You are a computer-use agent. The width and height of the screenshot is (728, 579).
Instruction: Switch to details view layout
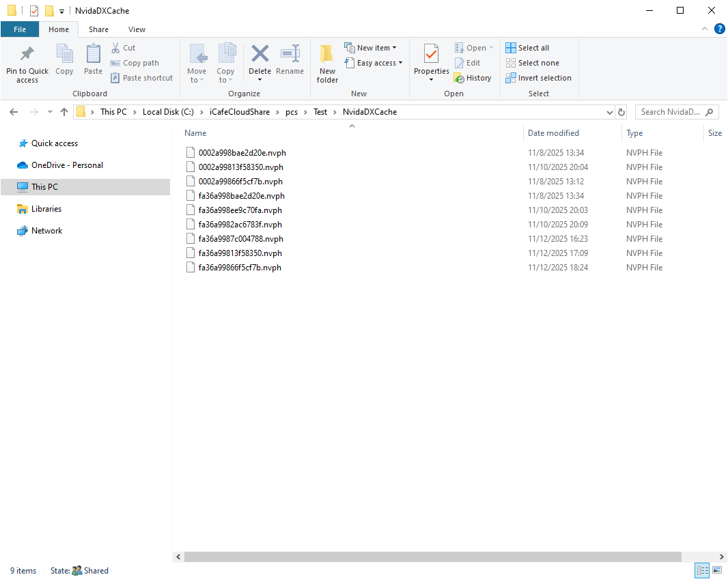(x=702, y=570)
